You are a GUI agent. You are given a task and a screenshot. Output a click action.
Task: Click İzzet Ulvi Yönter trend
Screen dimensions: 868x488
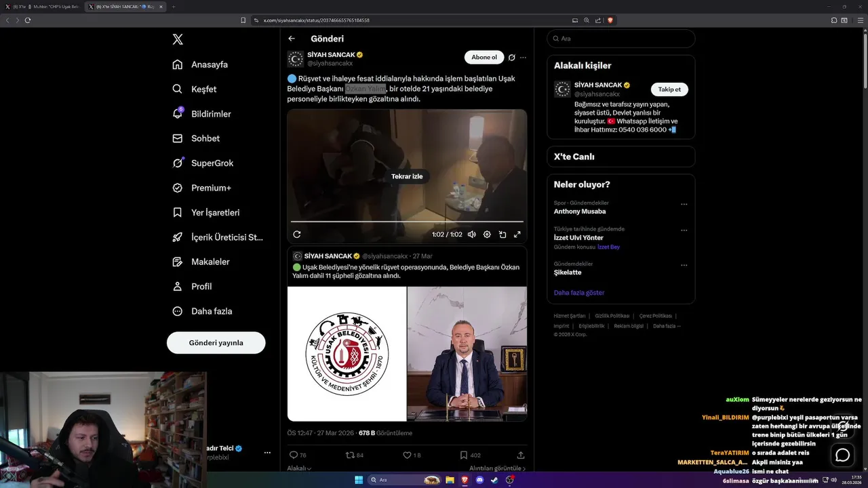578,238
